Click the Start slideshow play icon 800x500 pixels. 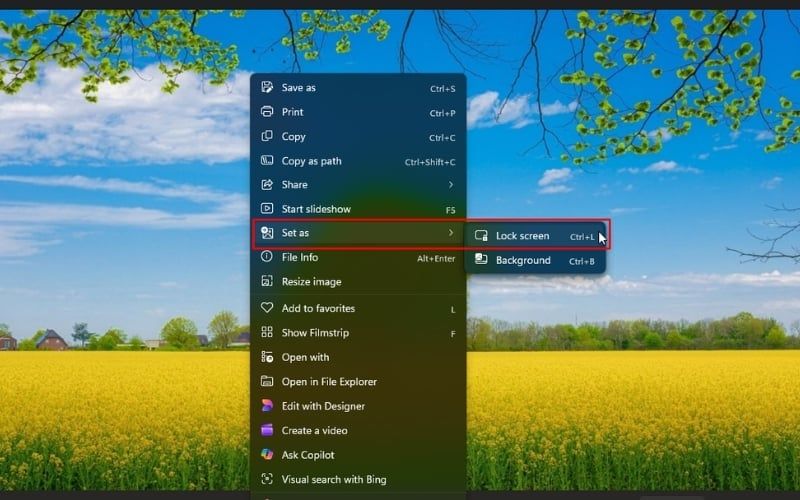tap(267, 208)
